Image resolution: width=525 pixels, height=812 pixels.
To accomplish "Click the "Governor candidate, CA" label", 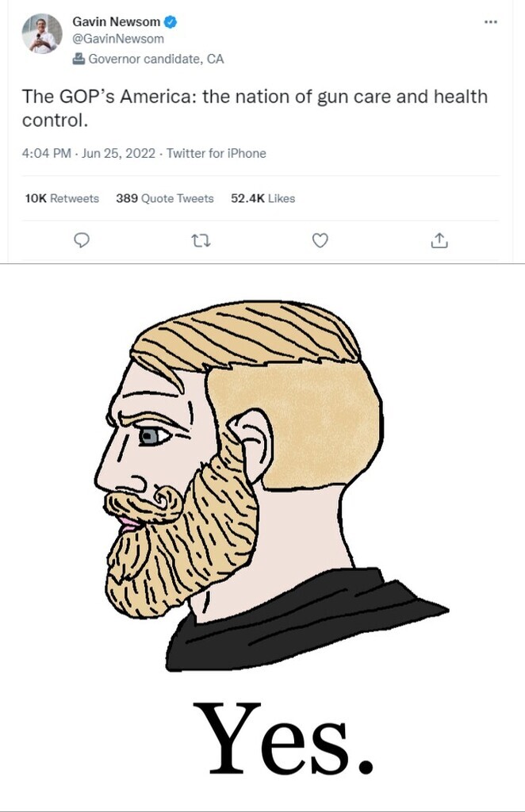I will click(x=155, y=58).
